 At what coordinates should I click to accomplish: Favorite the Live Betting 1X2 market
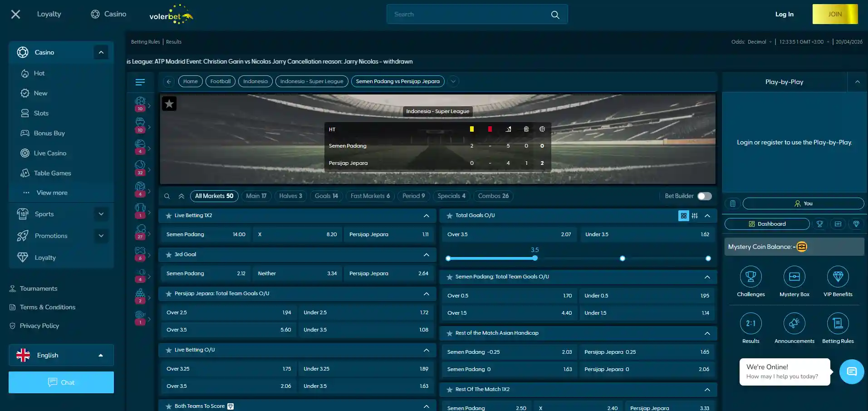coord(169,216)
